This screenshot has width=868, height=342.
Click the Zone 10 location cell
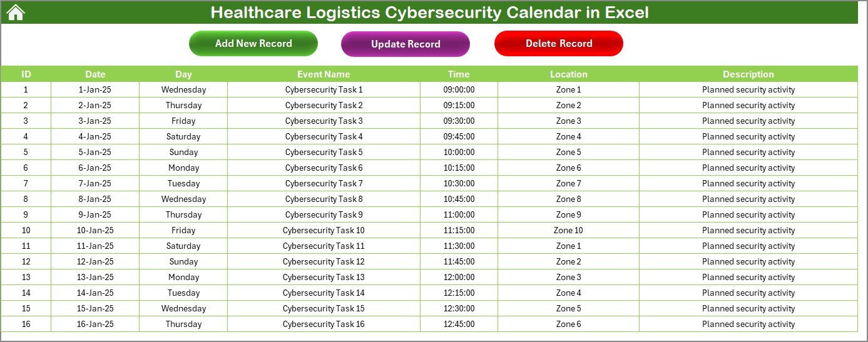point(568,230)
